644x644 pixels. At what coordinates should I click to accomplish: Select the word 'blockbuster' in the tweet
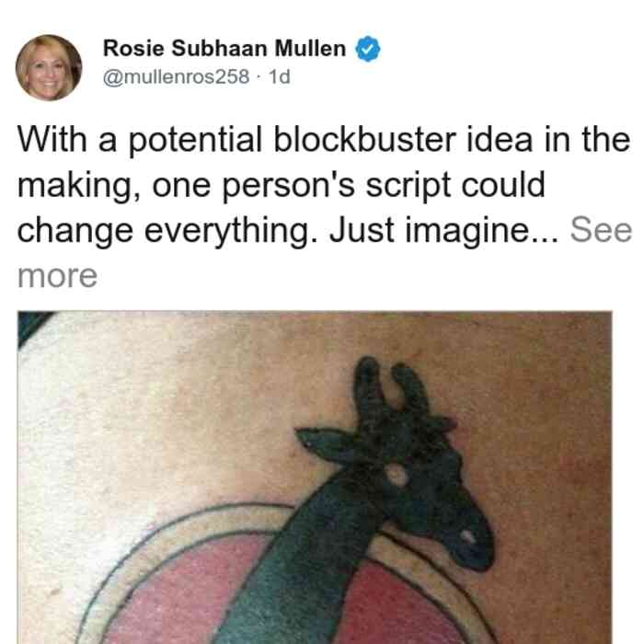364,140
